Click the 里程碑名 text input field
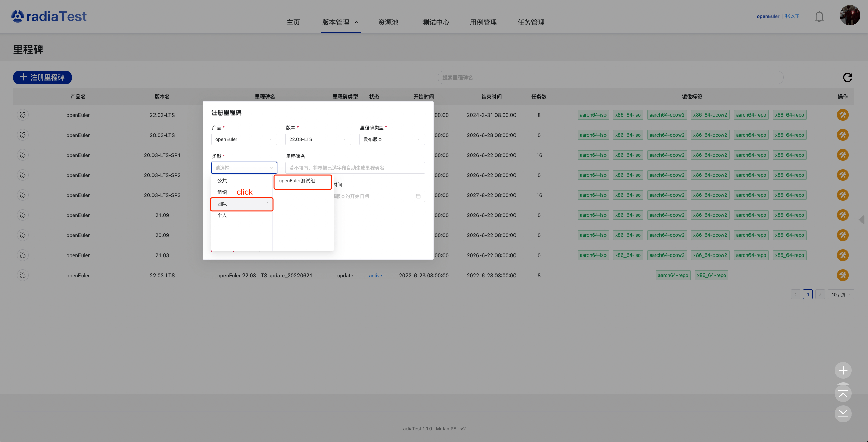Viewport: 868px width, 442px height. click(355, 168)
